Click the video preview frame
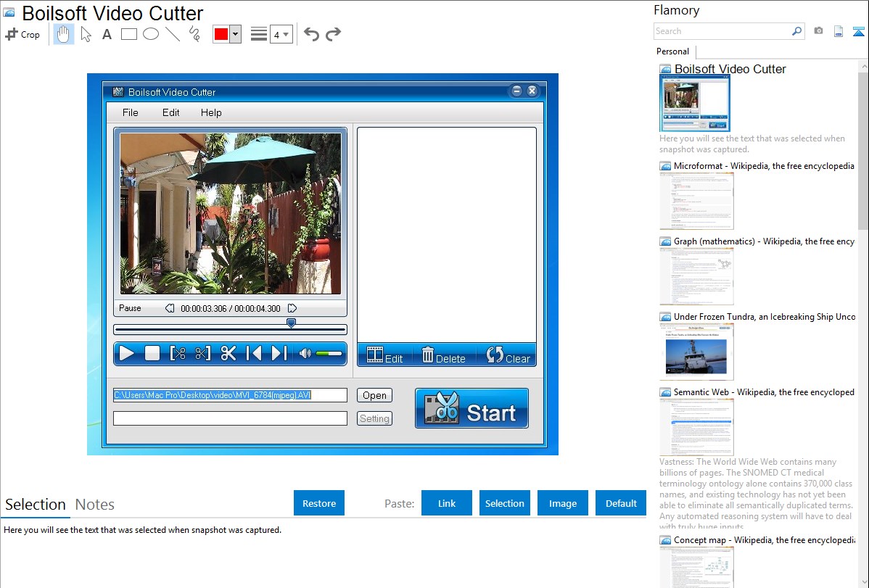 tap(231, 213)
